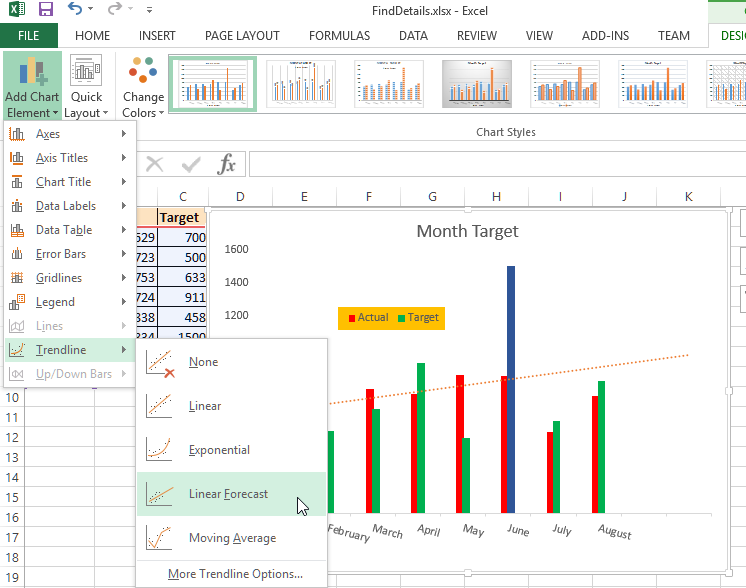746x588 pixels.
Task: Click the 1600 vertical axis label
Action: [x=236, y=249]
